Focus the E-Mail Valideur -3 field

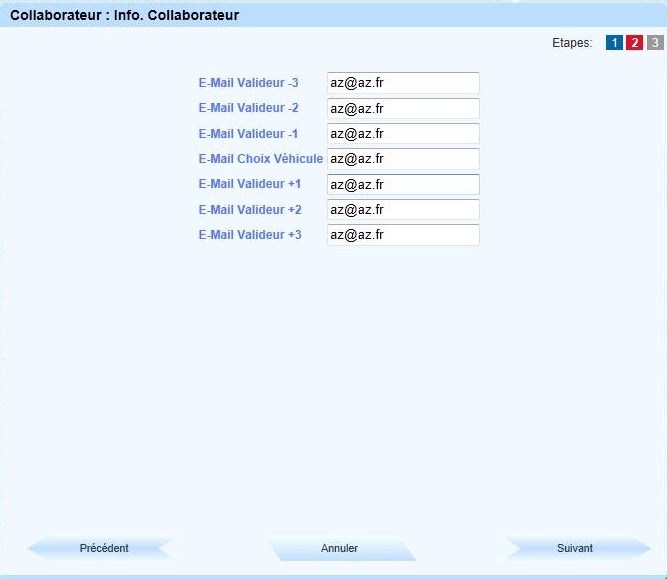click(403, 83)
